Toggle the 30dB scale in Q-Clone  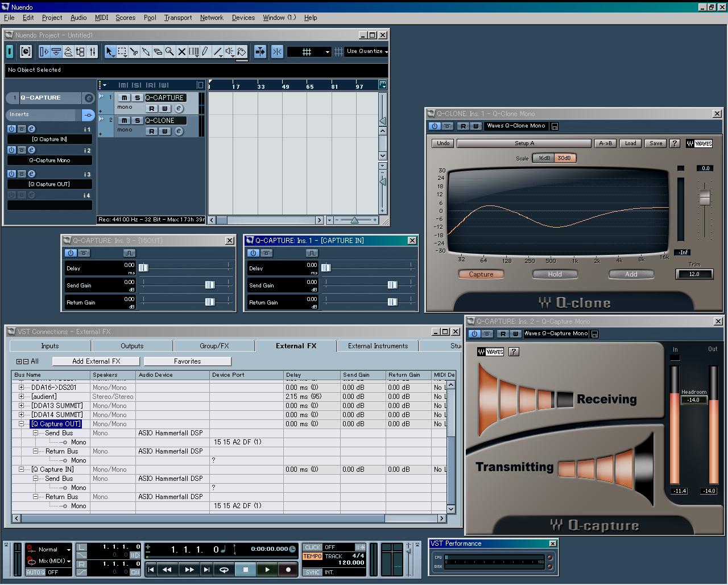click(564, 158)
